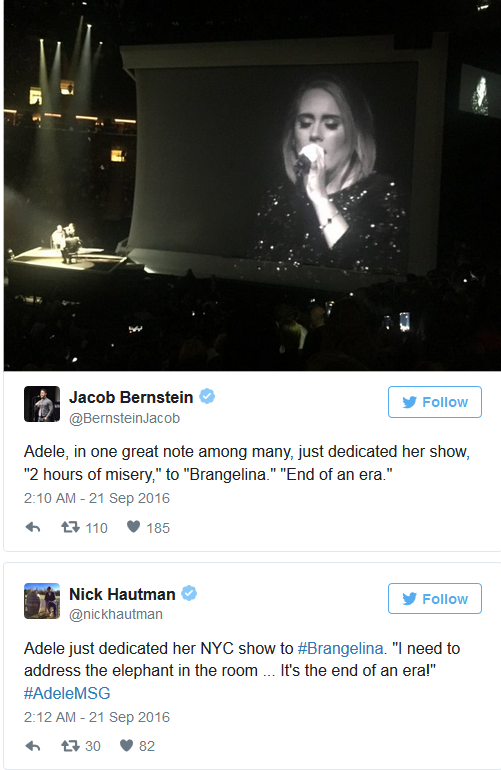Like Nick Hautman's tweet
Viewport: 501px width, 770px height.
126,745
